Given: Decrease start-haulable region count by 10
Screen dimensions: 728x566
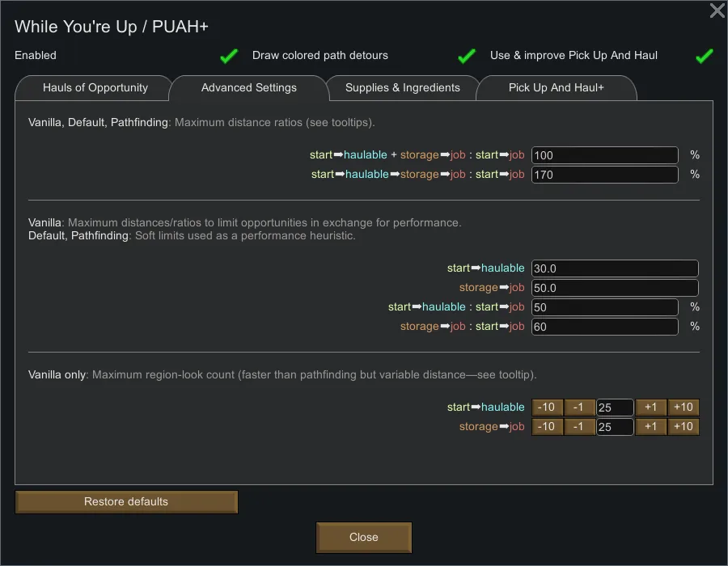Looking at the screenshot, I should click(x=547, y=408).
